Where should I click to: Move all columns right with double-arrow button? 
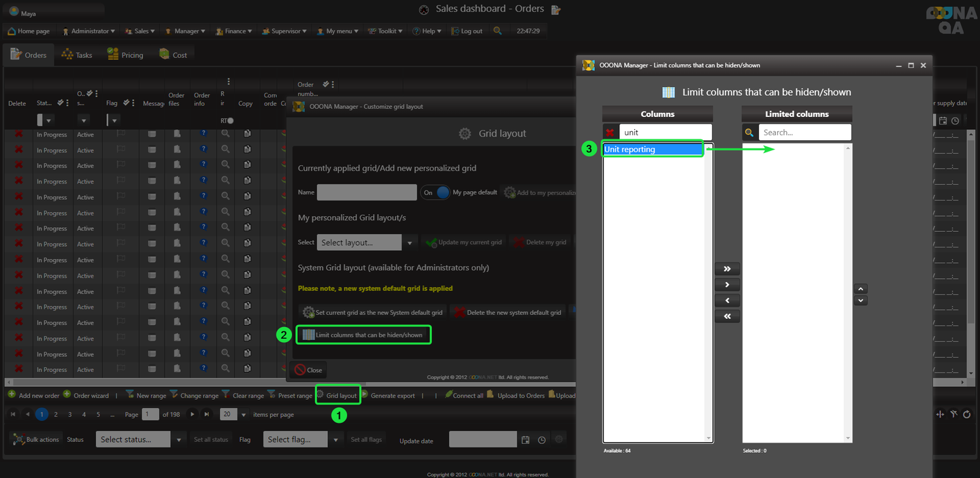727,269
